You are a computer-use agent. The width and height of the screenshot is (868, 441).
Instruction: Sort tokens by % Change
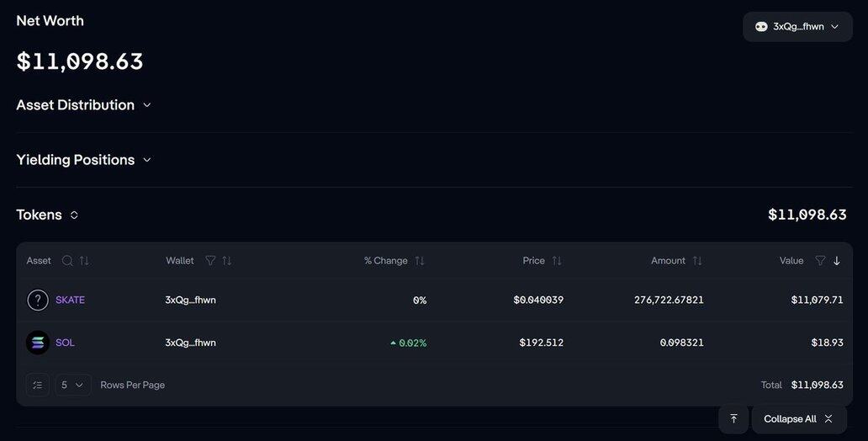coord(420,261)
